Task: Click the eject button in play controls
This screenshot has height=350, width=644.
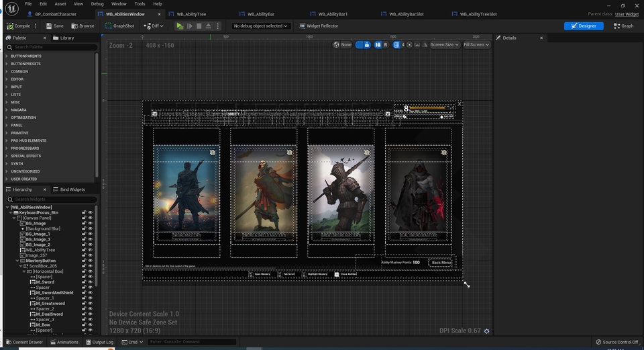Action: point(208,26)
